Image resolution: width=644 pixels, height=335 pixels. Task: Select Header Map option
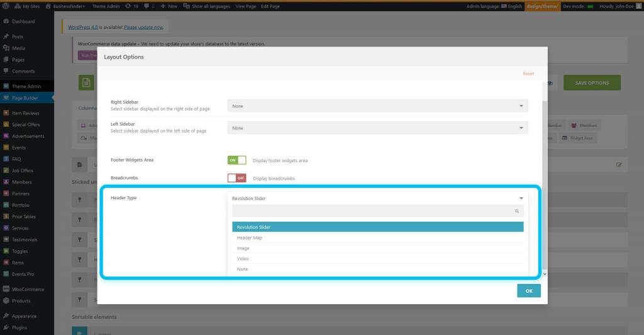click(377, 238)
